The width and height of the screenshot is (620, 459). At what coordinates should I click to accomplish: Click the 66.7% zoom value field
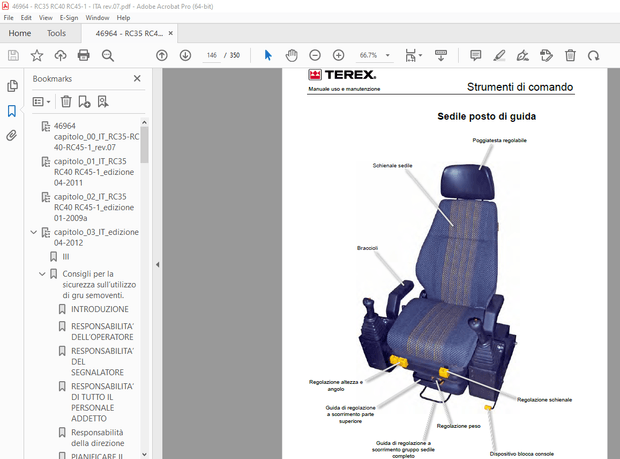pos(369,55)
